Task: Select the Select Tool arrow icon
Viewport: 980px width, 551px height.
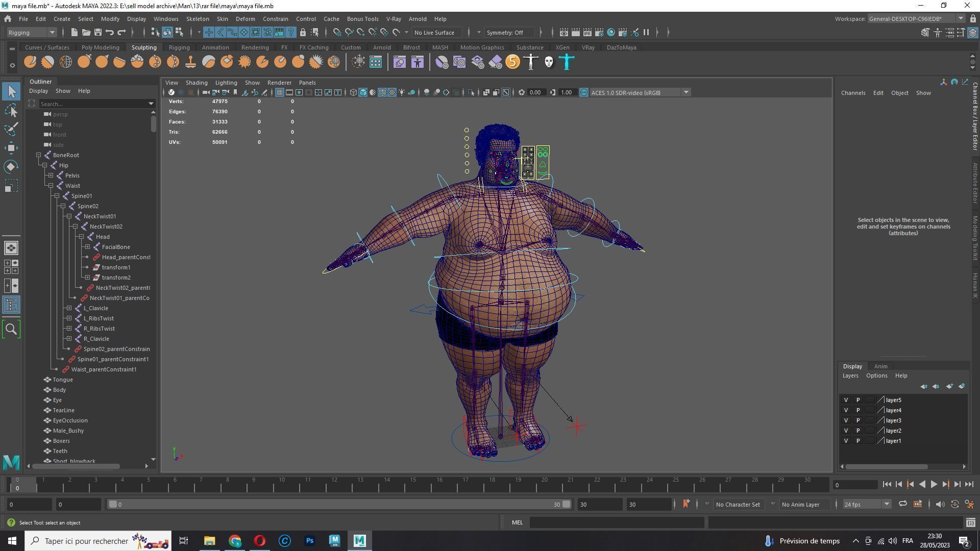Action: click(x=11, y=92)
